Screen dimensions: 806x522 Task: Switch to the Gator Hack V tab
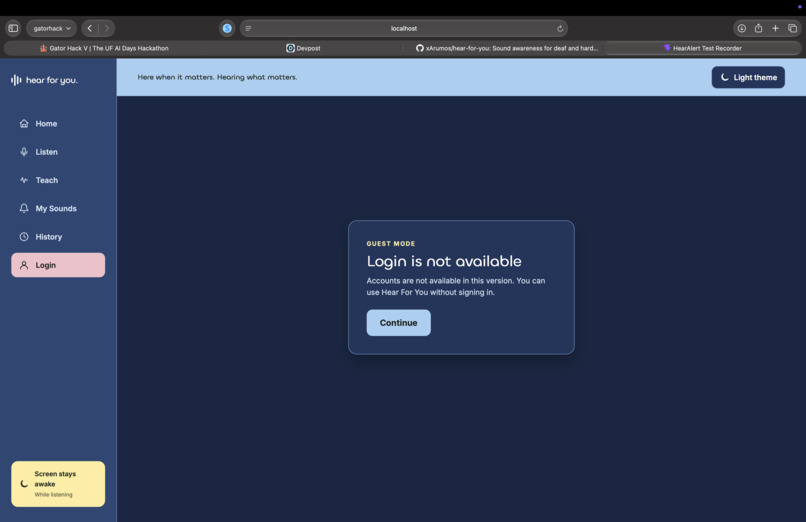104,48
